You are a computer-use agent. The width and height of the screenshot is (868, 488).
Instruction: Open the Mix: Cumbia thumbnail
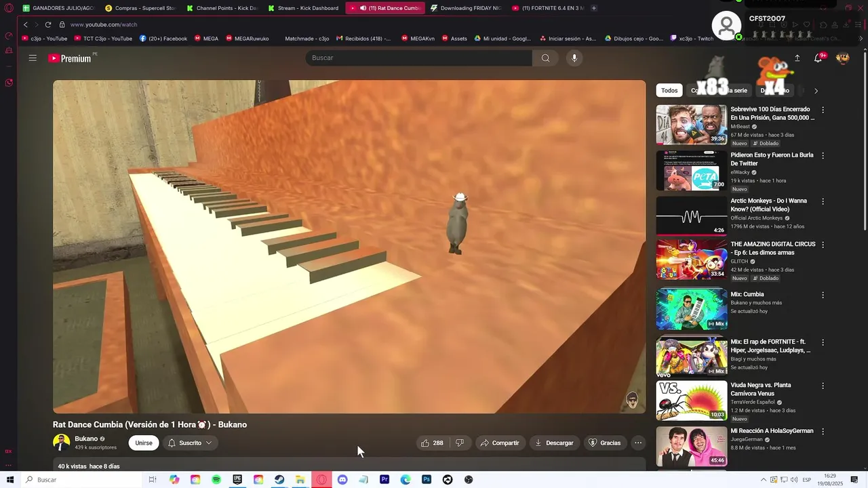(x=691, y=309)
